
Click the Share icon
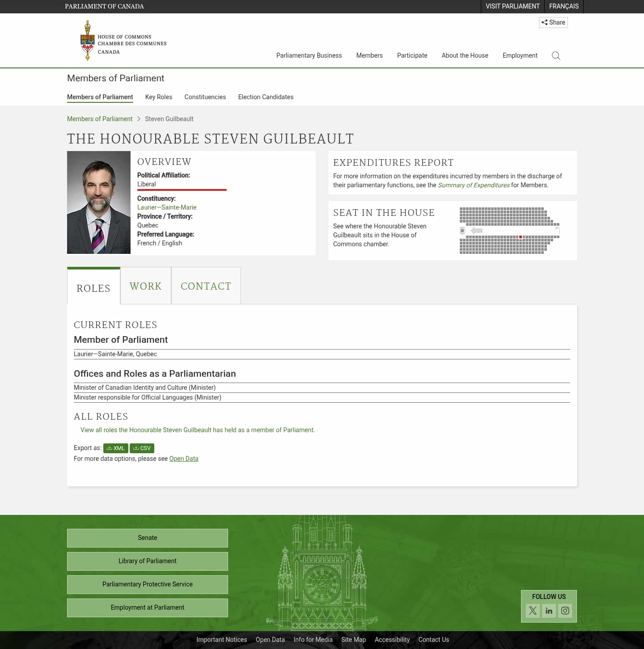(x=553, y=22)
